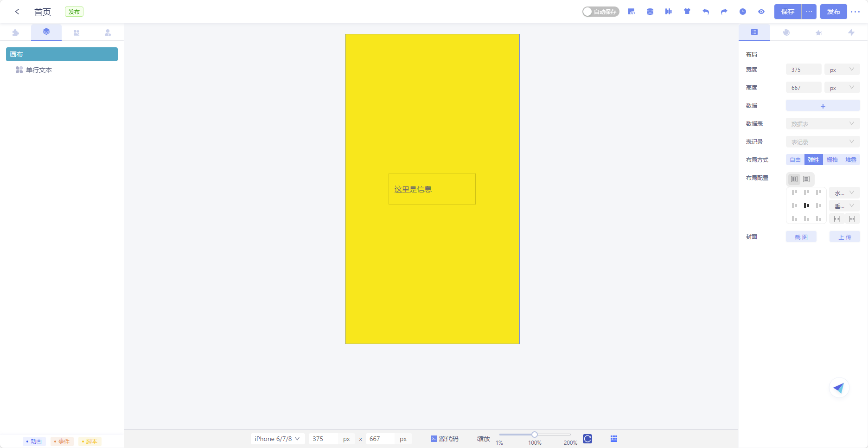Open the database icon in top toolbar
The width and height of the screenshot is (868, 448).
click(650, 12)
